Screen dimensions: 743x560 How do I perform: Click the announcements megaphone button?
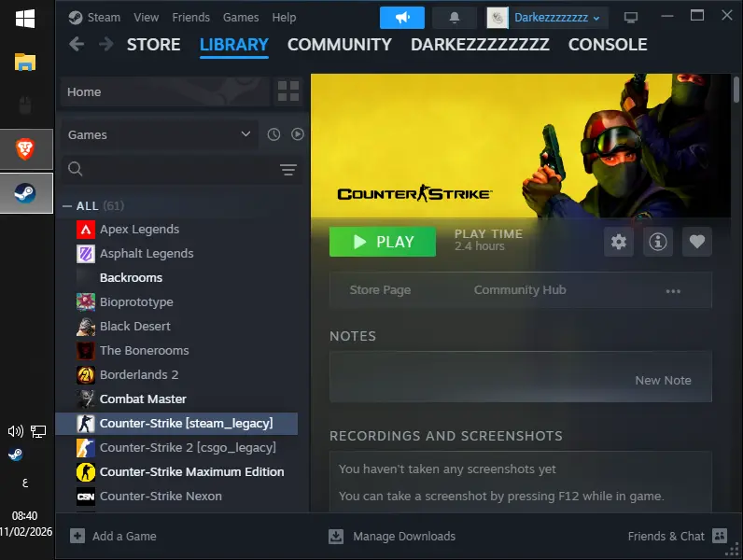click(x=401, y=18)
